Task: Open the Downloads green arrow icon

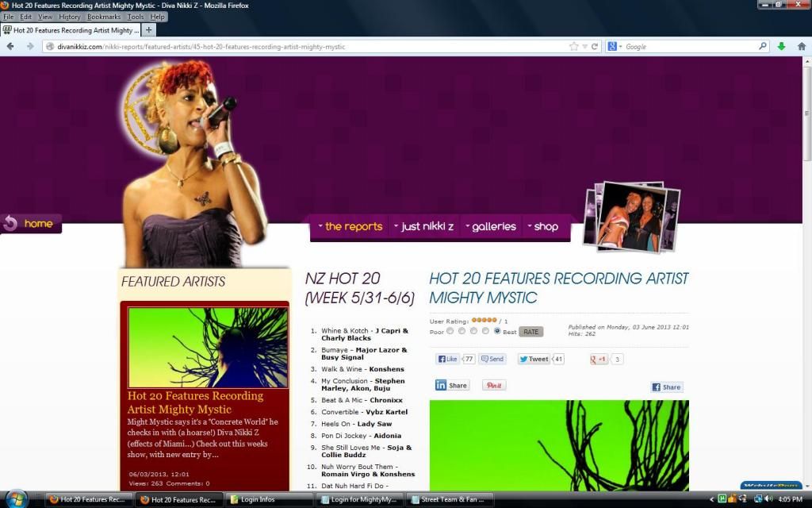Action: point(781,47)
